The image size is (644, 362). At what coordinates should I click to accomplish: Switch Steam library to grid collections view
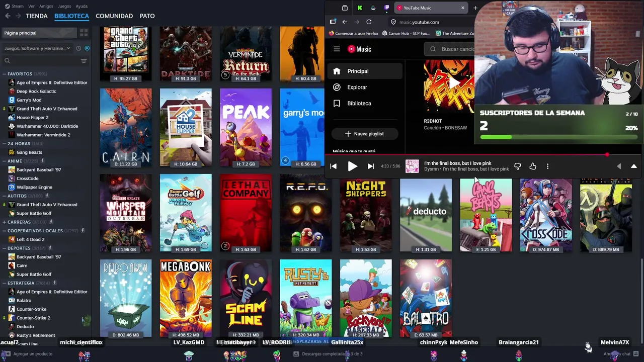[x=84, y=33]
